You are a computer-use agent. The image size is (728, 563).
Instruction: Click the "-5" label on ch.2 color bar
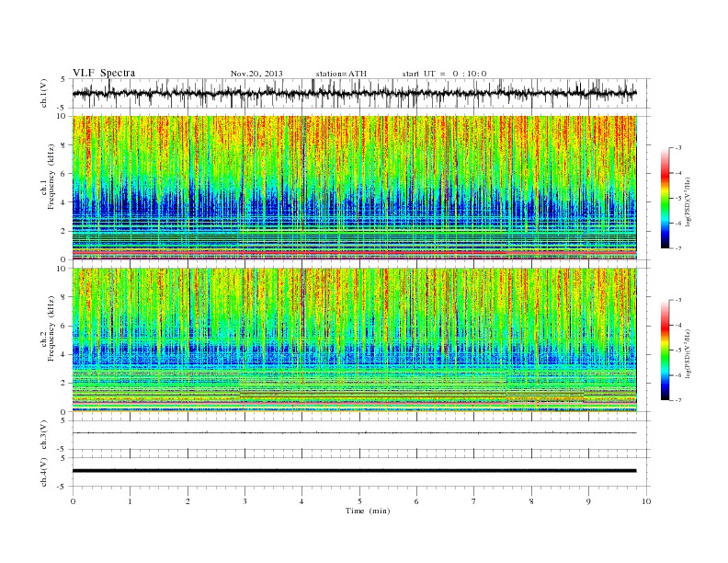(x=678, y=350)
